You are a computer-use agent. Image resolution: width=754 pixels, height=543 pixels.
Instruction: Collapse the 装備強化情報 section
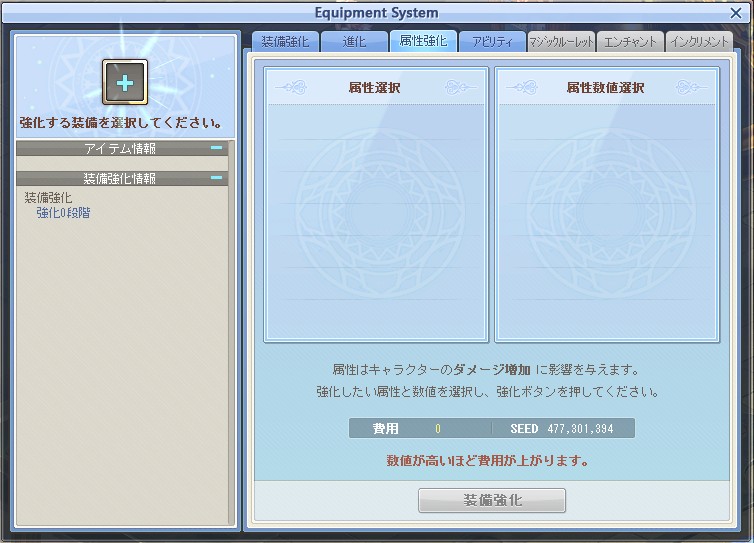pos(216,178)
